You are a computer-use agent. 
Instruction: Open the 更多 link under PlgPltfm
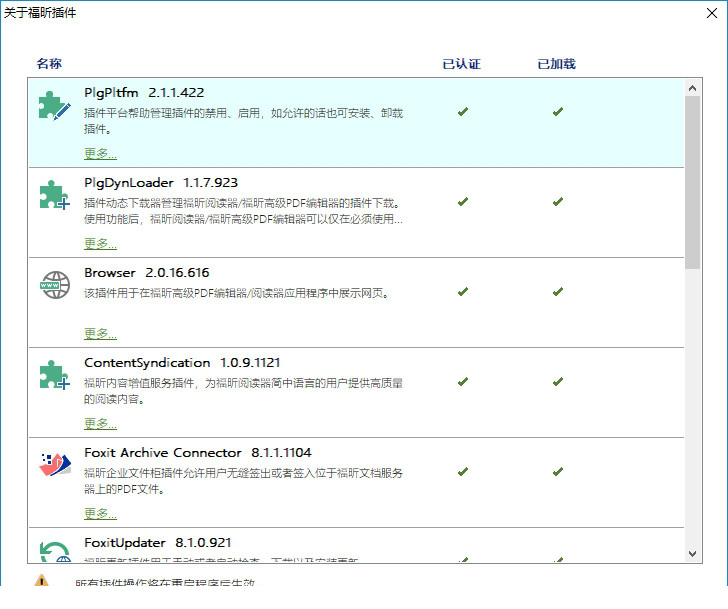point(100,153)
